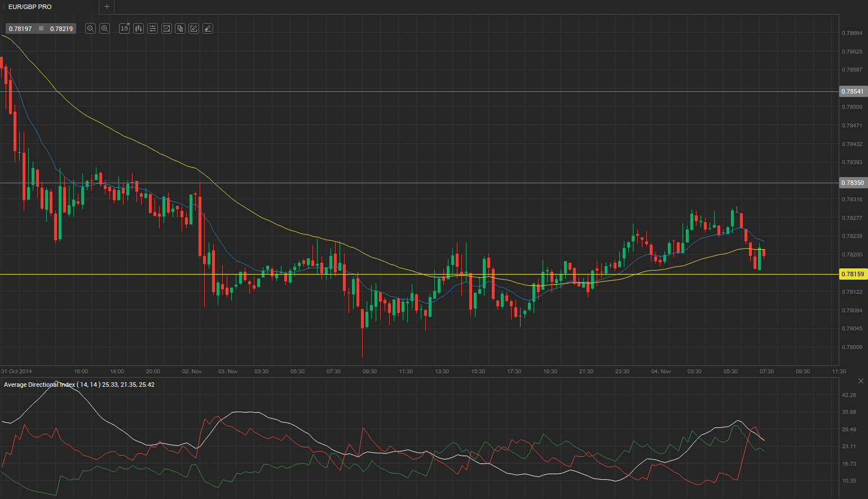Screen dimensions: 868x499
Task: Open the chart annotation editor icon
Action: click(193, 28)
